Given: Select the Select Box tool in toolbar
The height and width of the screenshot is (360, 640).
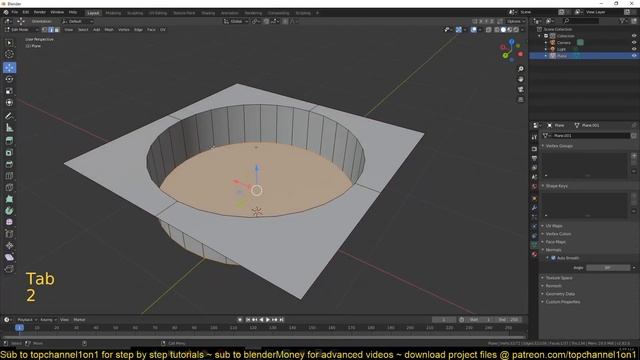Looking at the screenshot, I should point(9,43).
